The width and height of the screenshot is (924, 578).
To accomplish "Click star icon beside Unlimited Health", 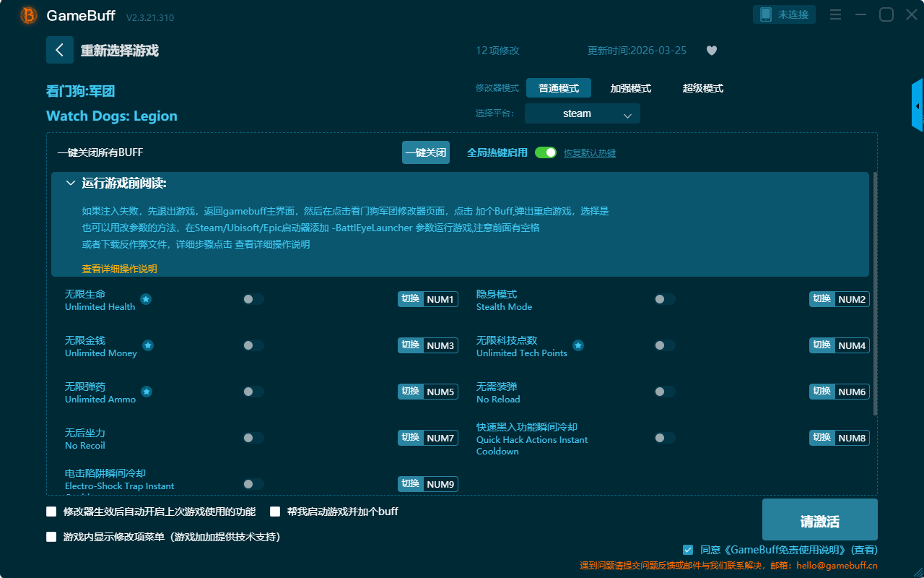I will click(x=146, y=299).
